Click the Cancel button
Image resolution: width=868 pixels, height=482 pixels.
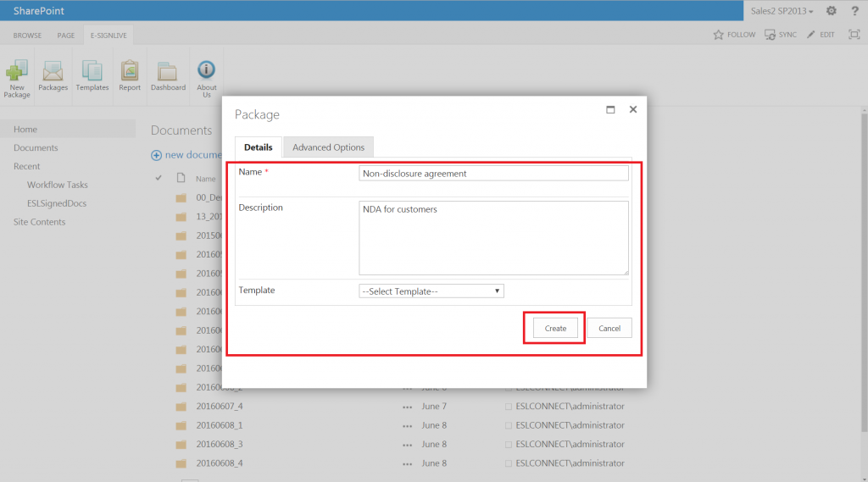609,328
